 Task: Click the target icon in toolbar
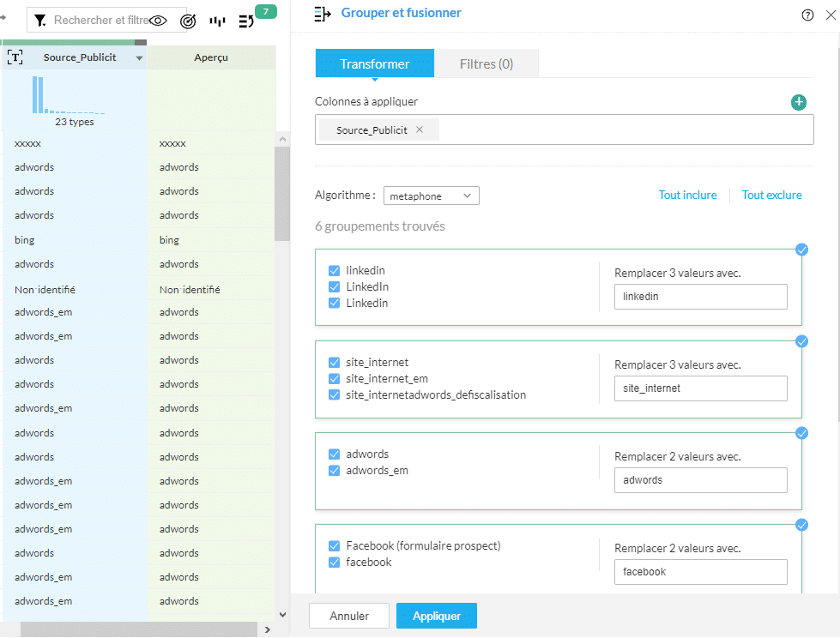188,21
